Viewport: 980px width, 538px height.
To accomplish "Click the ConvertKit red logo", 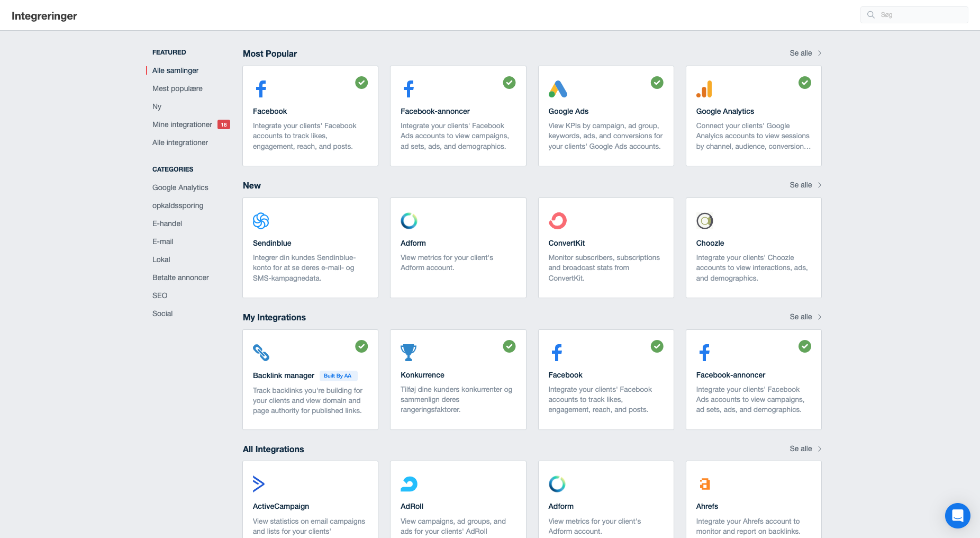I will [x=558, y=221].
